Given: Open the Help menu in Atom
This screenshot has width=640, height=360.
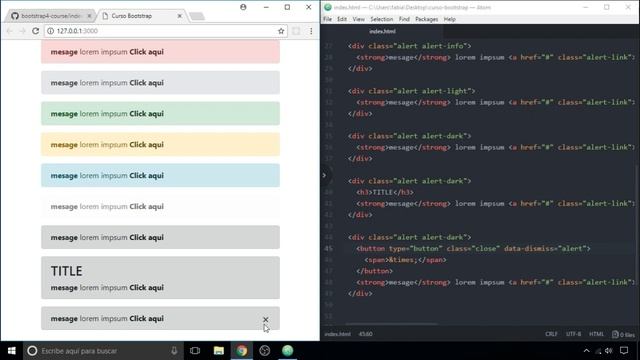Looking at the screenshot, I should click(449, 19).
